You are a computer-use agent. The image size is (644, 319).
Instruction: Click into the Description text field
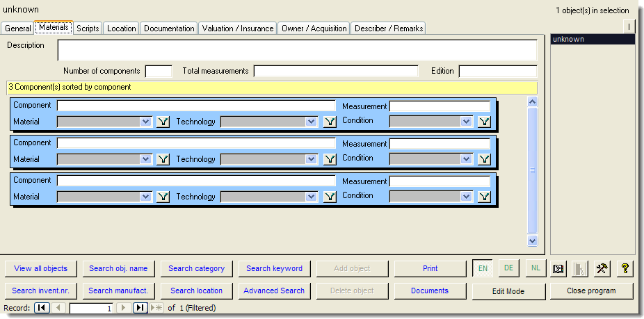coord(297,50)
